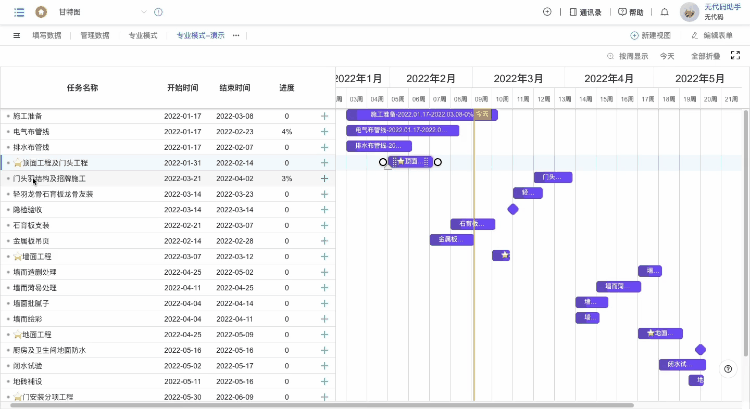Open the list navigation icon at top left
The height and width of the screenshot is (409, 750).
(19, 12)
